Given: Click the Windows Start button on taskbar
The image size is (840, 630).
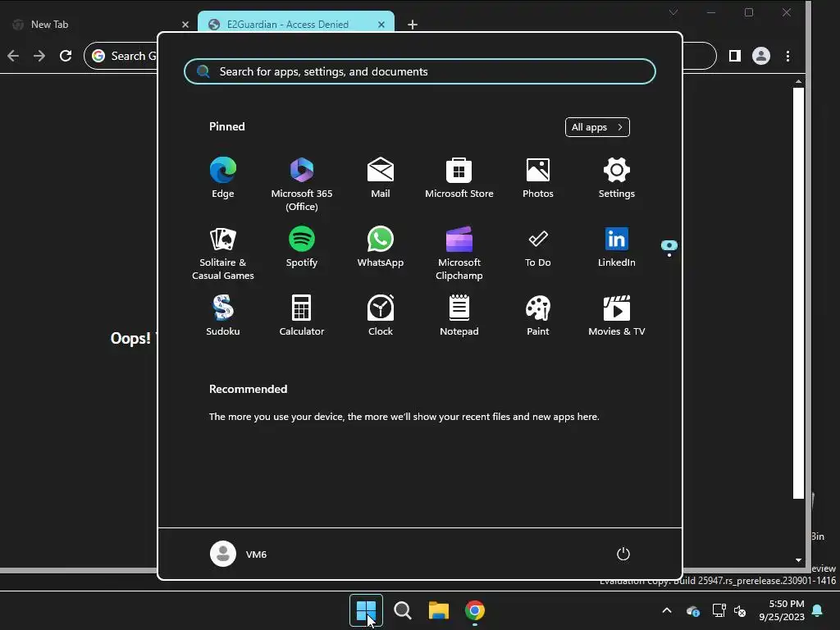Looking at the screenshot, I should [366, 610].
